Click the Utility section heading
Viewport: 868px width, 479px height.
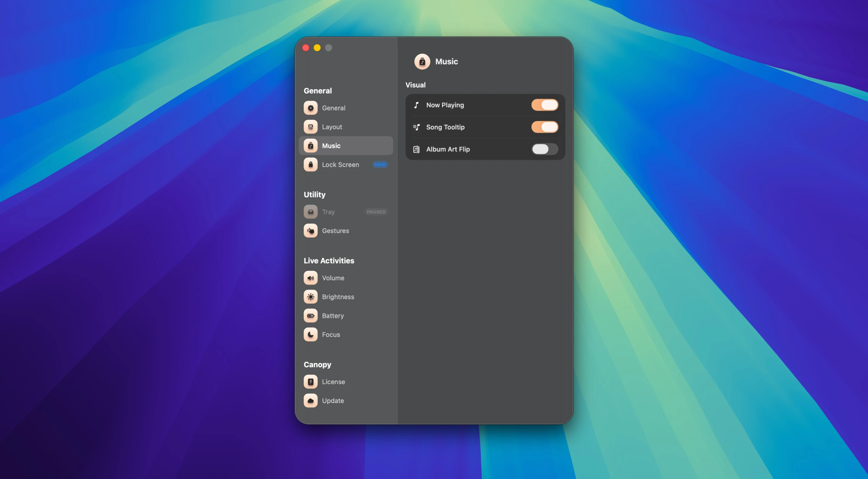pos(315,195)
